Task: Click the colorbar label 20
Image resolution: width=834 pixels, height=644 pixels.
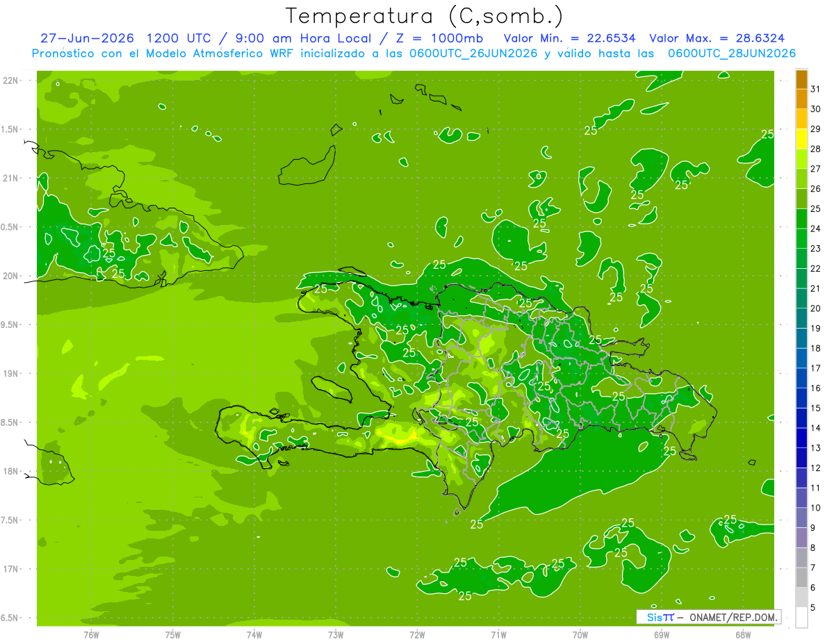Action: coord(815,308)
